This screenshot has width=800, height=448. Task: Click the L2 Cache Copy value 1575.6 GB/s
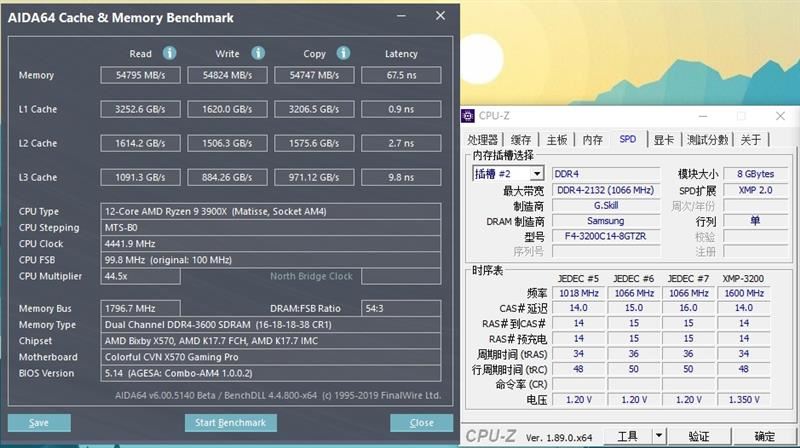coord(314,143)
